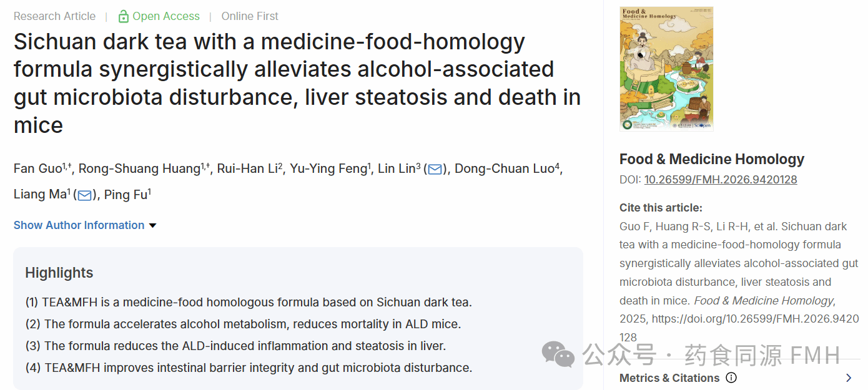Open the Show Author Information link
This screenshot has height=390, width=868.
(x=79, y=225)
